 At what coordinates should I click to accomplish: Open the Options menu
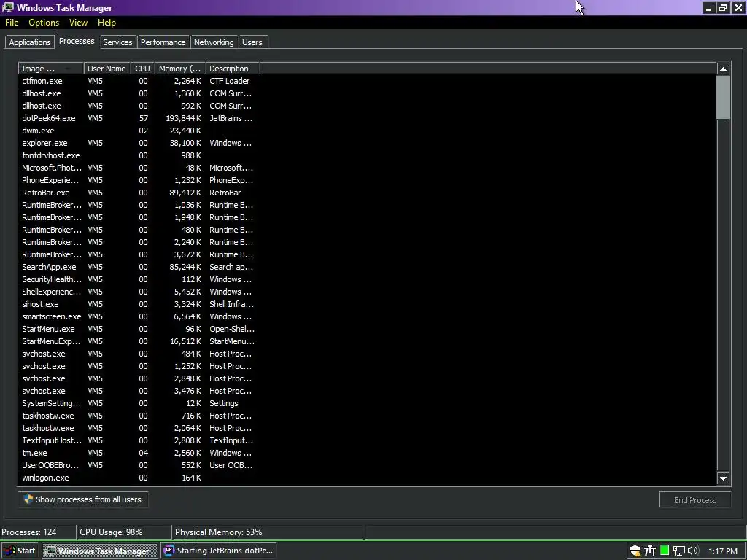coord(44,23)
